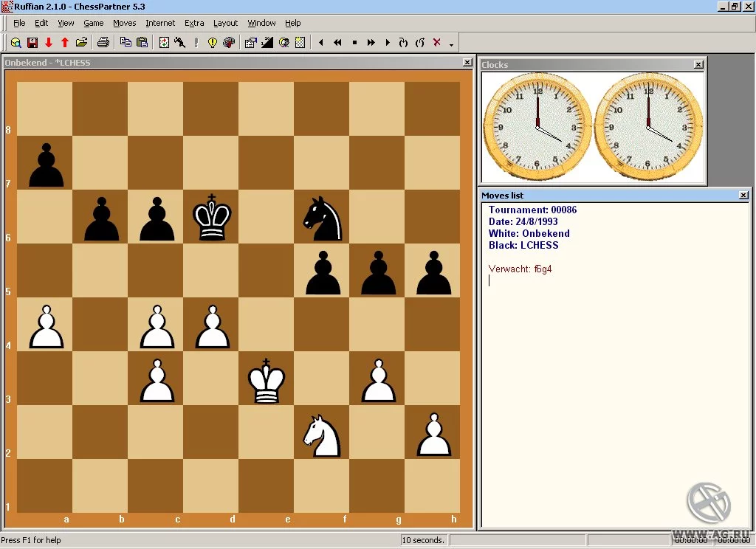The image size is (756, 549).
Task: Click the face portrait icon in toolbar
Action: (284, 42)
